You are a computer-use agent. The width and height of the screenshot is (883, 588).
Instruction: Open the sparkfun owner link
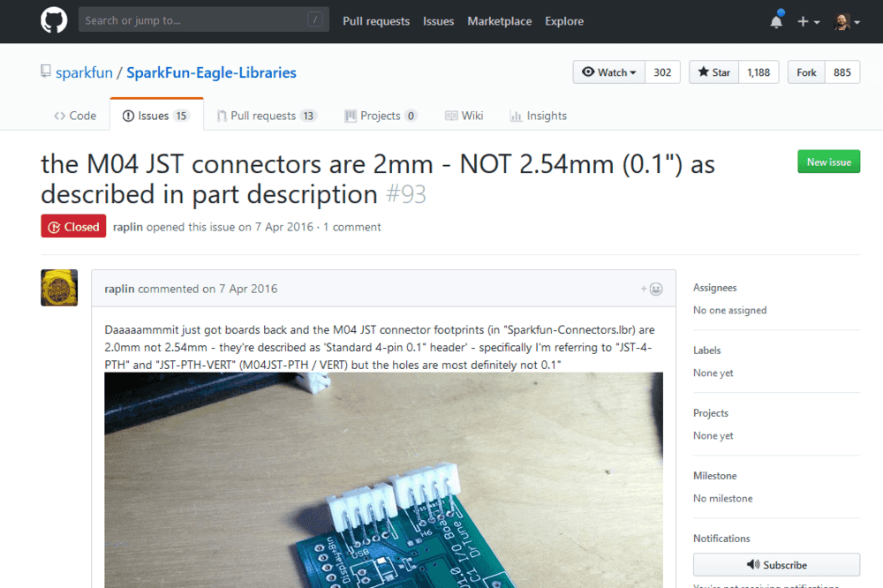tap(84, 72)
